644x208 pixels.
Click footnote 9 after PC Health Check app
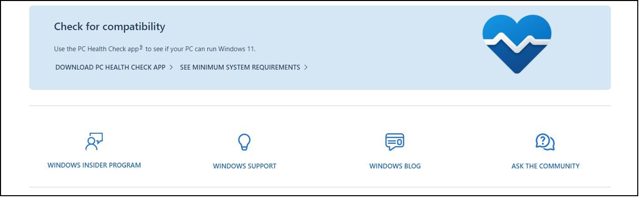(141, 47)
